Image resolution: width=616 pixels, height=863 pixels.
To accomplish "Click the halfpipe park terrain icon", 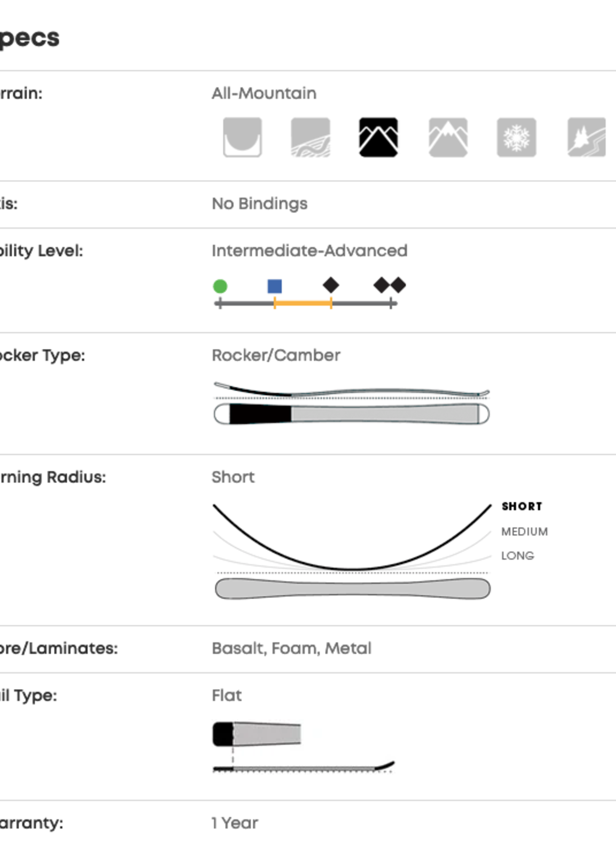I will [242, 137].
